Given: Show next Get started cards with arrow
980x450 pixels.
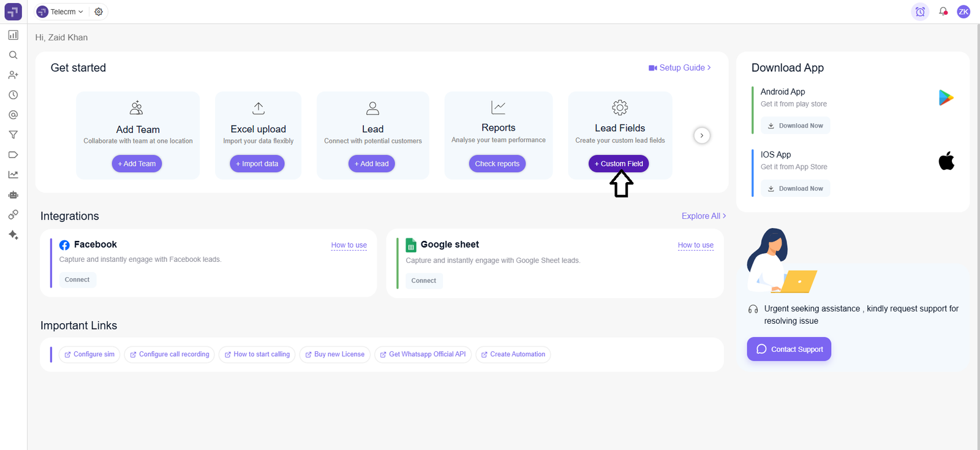Looking at the screenshot, I should [702, 135].
